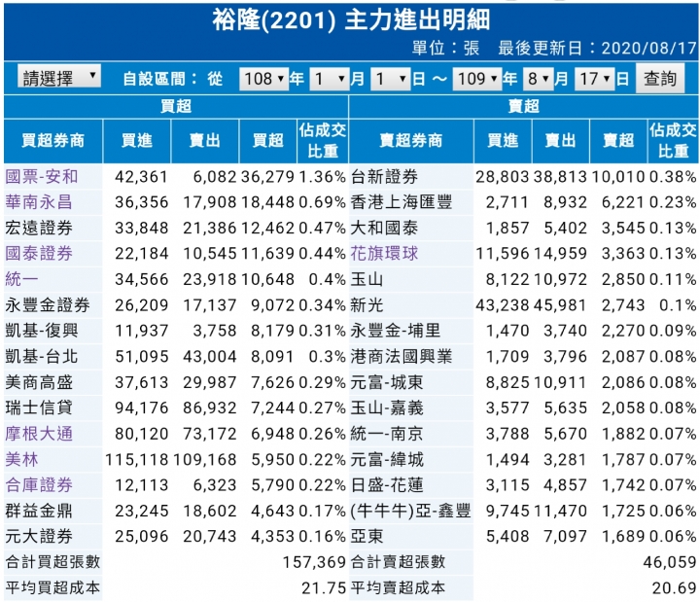Select the 元富-緯城 broker name
The image size is (700, 602).
[x=387, y=459]
